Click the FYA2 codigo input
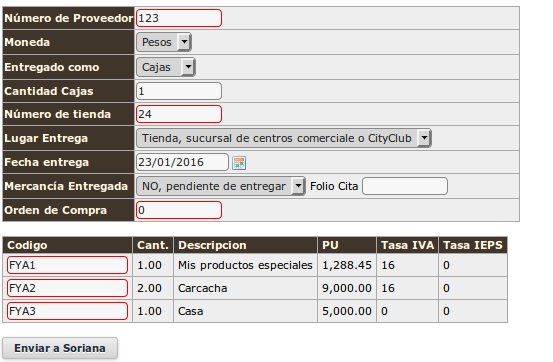553x362 pixels. click(67, 288)
